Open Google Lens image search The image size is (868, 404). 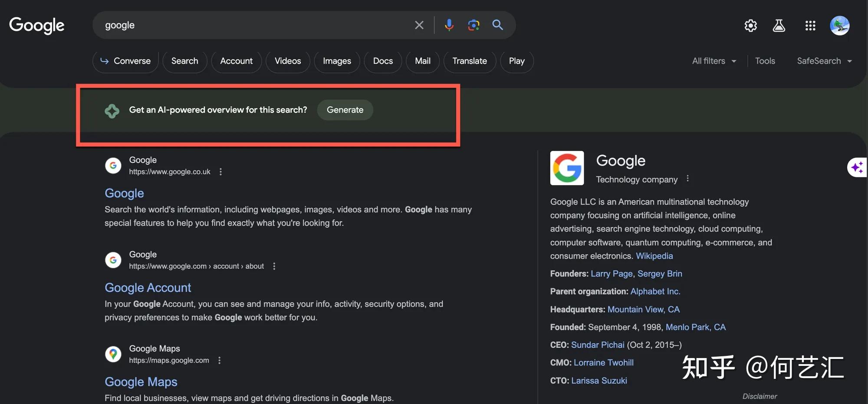pos(473,25)
